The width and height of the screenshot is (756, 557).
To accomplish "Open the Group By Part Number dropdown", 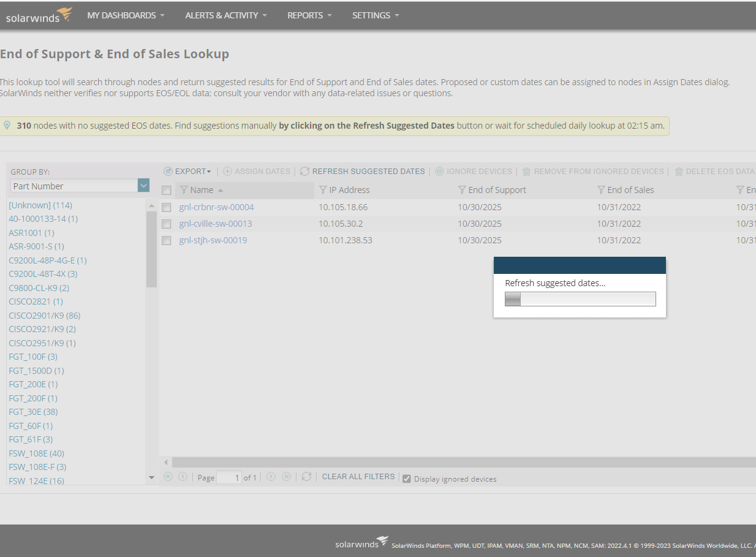I will (143, 186).
